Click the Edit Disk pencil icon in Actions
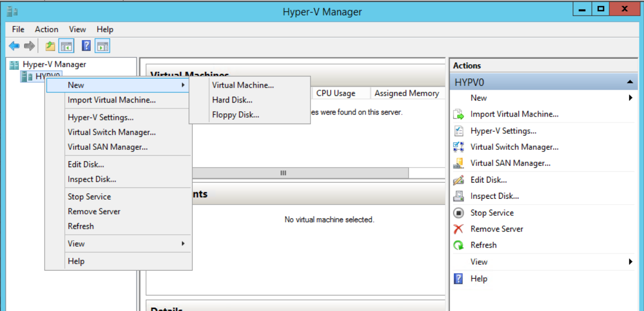This screenshot has height=311, width=644. click(458, 180)
